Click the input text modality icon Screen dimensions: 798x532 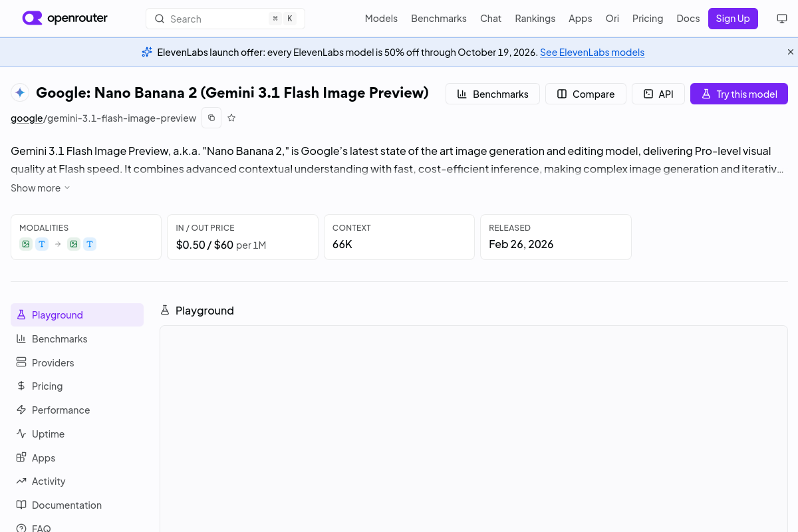pos(42,244)
